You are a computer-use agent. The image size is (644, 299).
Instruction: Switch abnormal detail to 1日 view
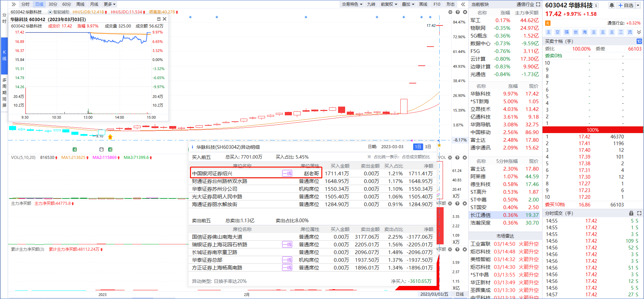pyautogui.click(x=418, y=147)
